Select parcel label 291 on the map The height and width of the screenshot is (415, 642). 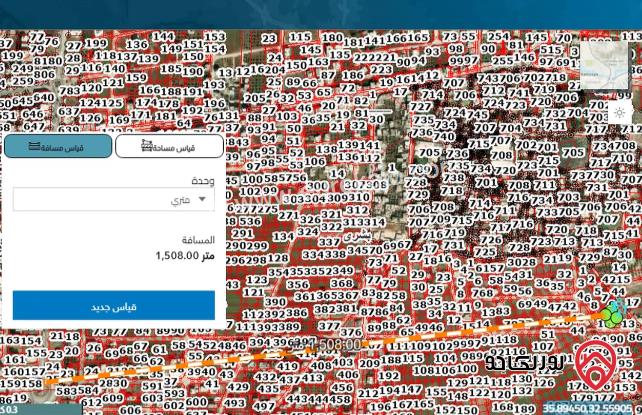tap(243, 234)
